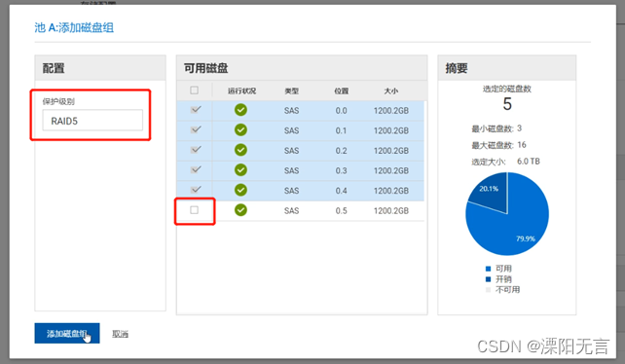Viewport: 625px width, 364px height.
Task: Click 1200.2GB size cell of disk 0.0
Action: [x=391, y=110]
